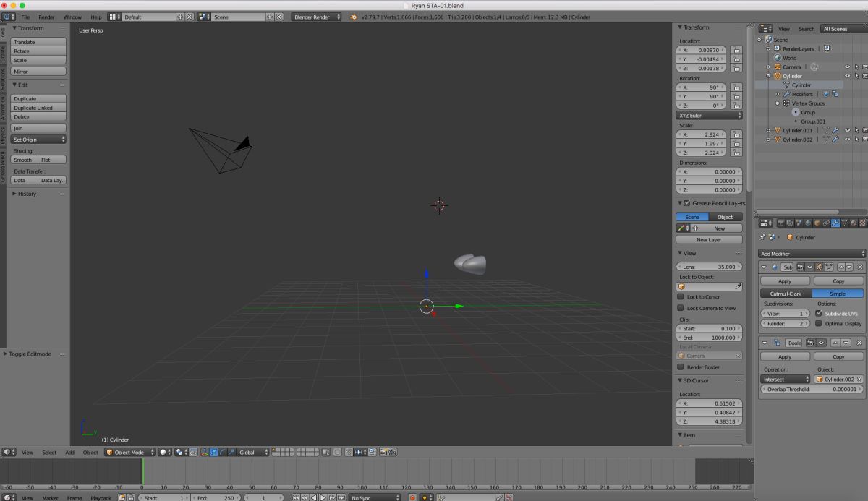Lock the X location value
Screen dimensions: 868x501
736,51
